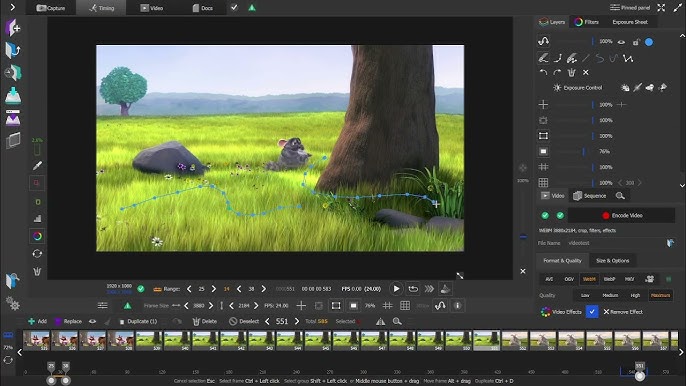Open the magnifier search tab beside Sequence

[620, 196]
